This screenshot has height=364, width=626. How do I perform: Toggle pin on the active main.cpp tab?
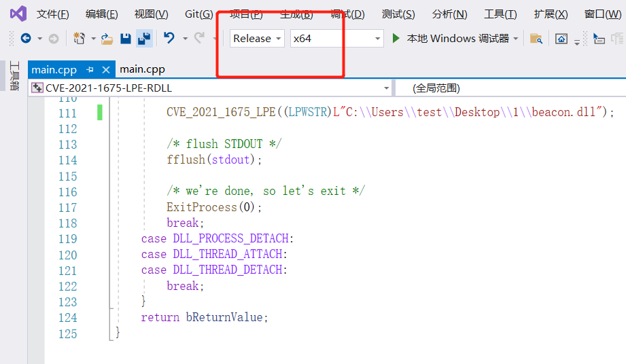pos(90,69)
